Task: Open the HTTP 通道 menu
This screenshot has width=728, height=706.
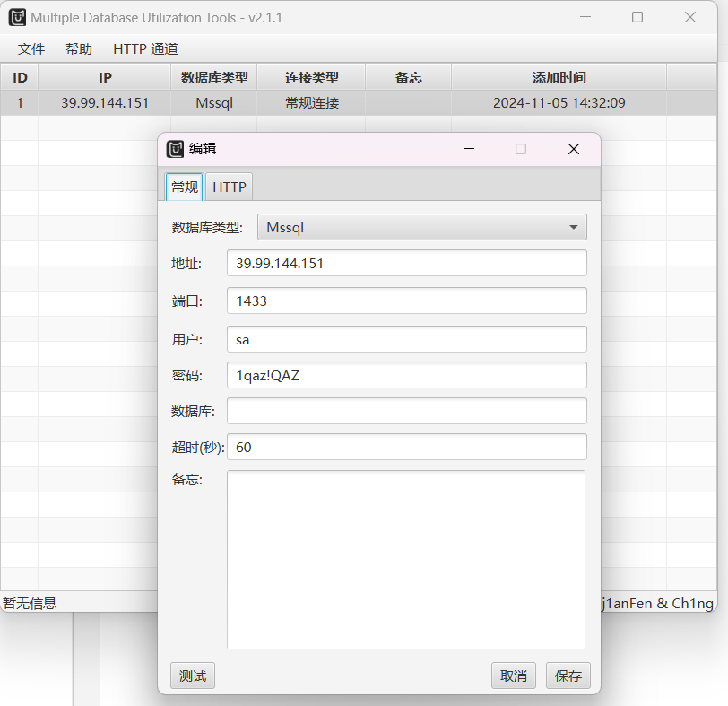Action: [x=145, y=48]
